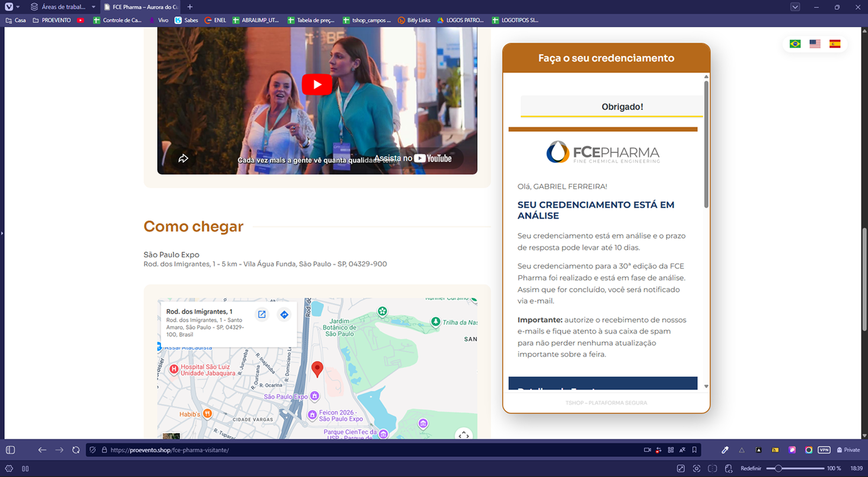Open the tshop_campos bookmark
The image size is (868, 477).
367,21
